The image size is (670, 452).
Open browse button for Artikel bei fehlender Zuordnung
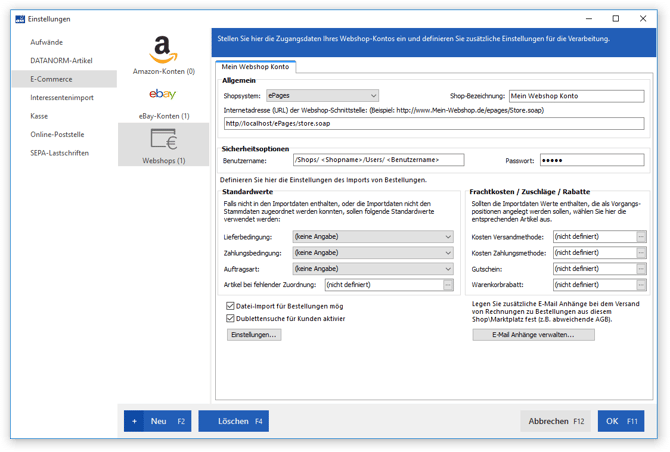click(x=448, y=285)
